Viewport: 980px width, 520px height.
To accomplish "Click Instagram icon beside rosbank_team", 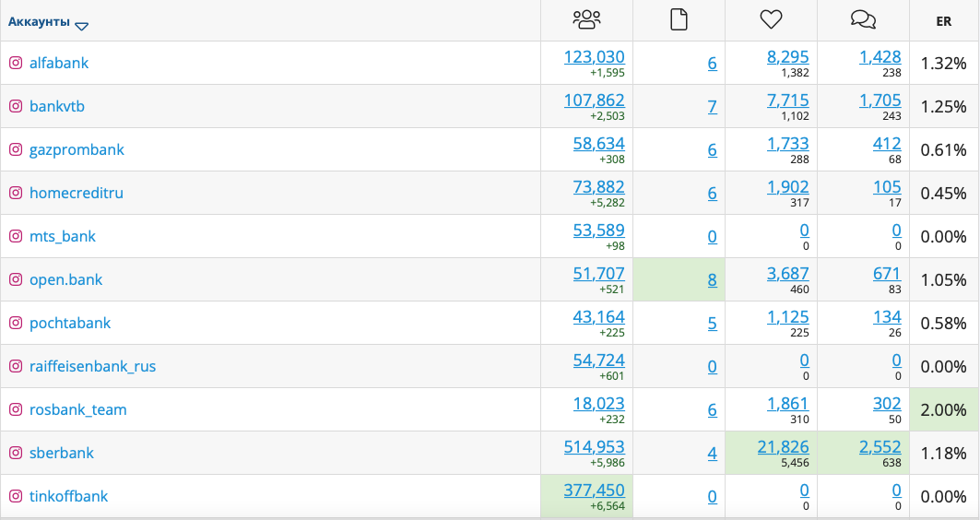I will pos(16,409).
